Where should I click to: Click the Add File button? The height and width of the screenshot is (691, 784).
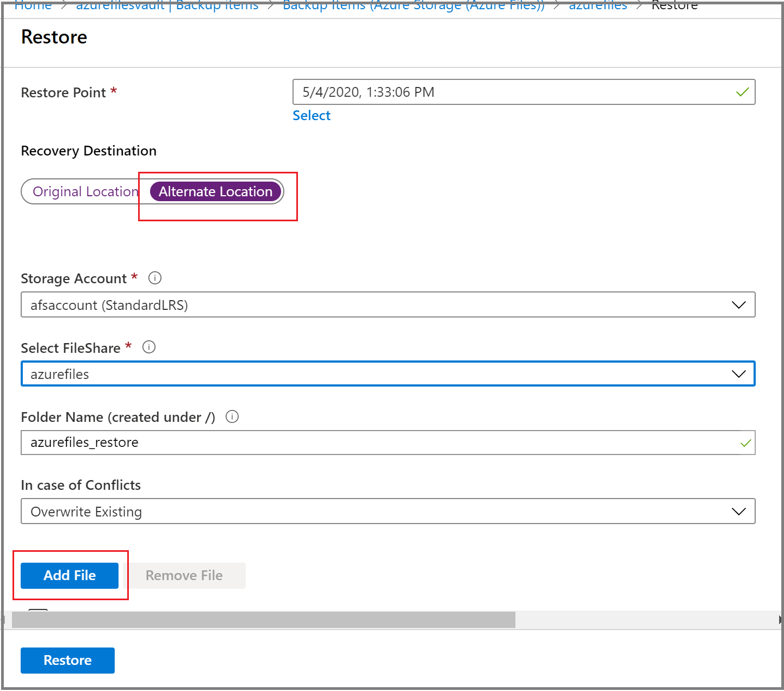[69, 575]
